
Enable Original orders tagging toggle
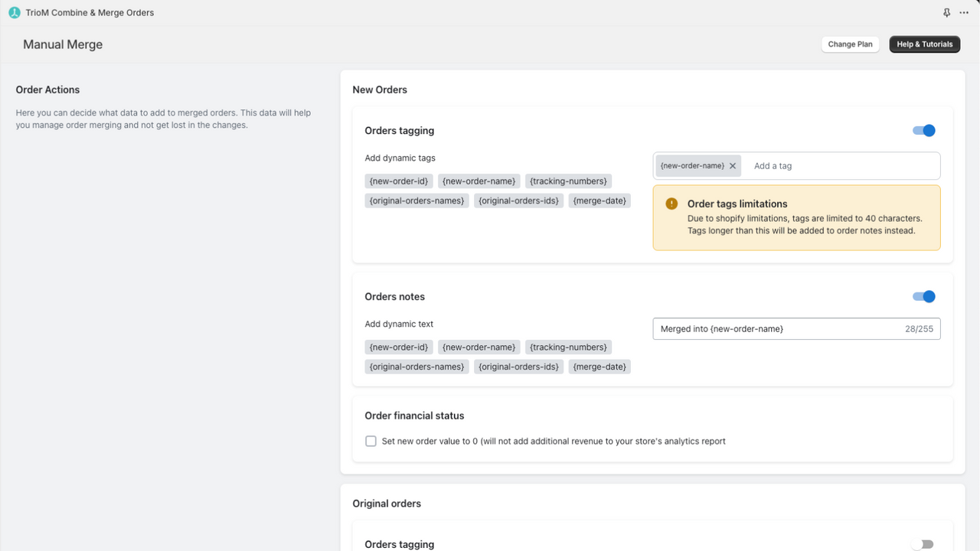pyautogui.click(x=924, y=544)
